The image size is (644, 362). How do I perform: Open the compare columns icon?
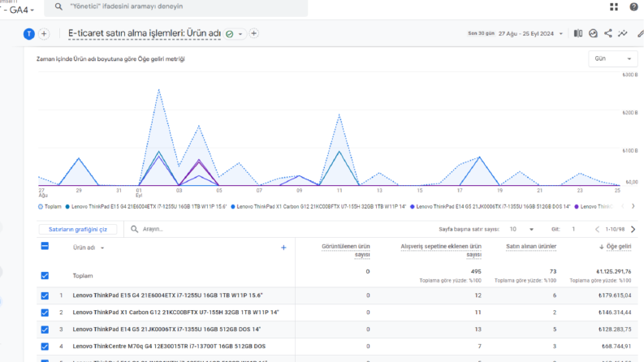578,33
